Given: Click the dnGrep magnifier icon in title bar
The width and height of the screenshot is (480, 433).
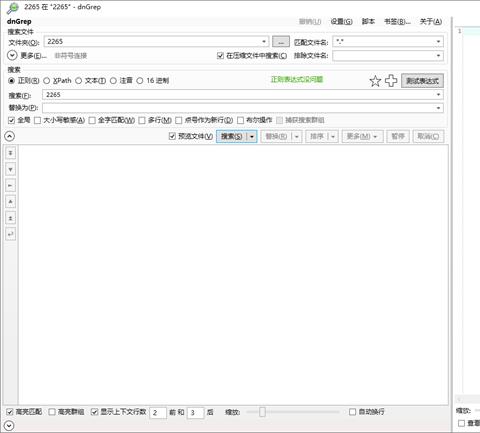Looking at the screenshot, I should (x=13, y=8).
